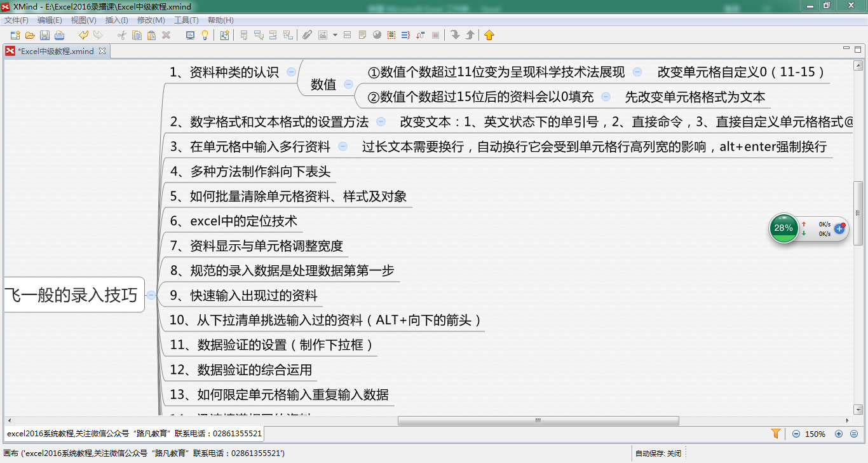The height and width of the screenshot is (463, 868).
Task: Click the delete X toolbar icon
Action: pos(166,35)
